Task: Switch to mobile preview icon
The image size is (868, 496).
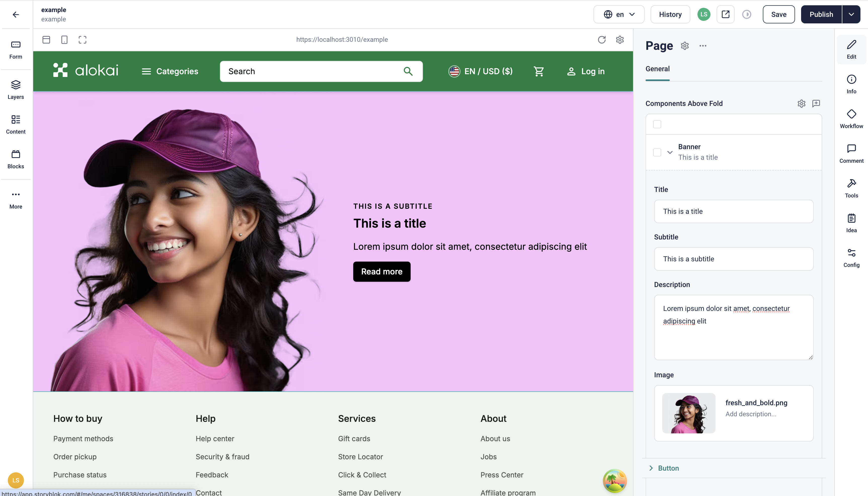Action: click(64, 39)
